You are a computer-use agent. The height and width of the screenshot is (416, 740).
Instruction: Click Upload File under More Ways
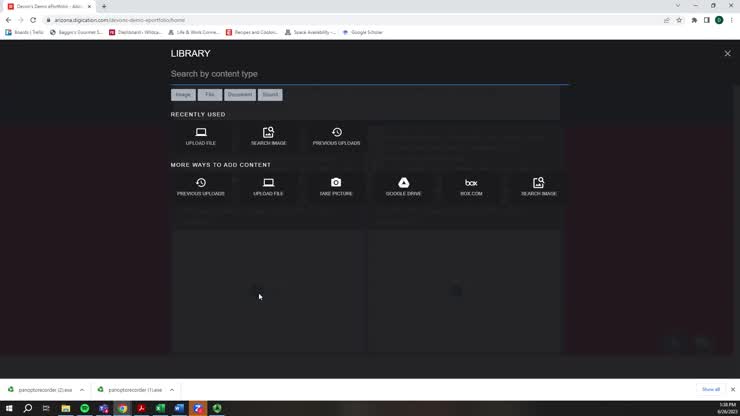268,186
